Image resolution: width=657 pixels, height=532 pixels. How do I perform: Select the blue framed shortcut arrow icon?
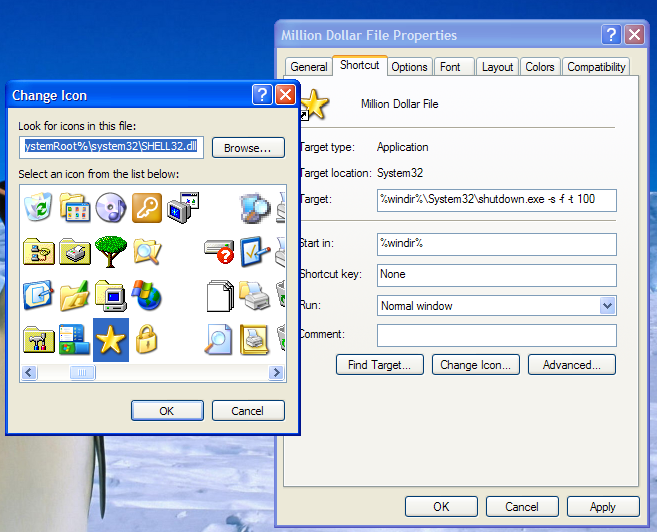38,295
